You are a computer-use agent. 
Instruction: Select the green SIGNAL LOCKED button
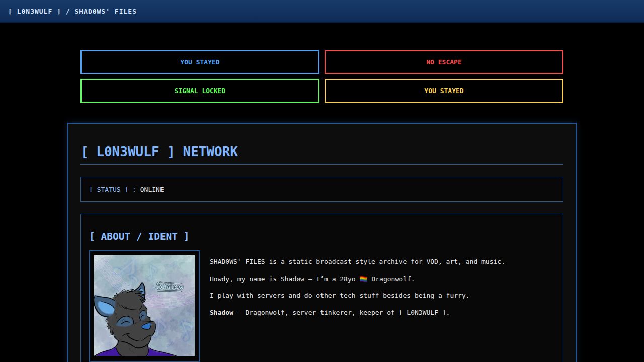click(x=200, y=91)
